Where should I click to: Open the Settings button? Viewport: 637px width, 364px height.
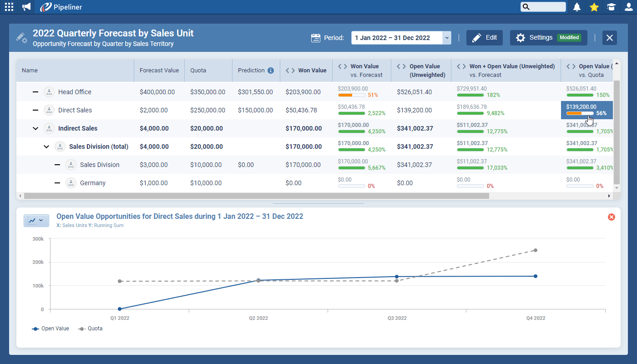click(x=548, y=38)
